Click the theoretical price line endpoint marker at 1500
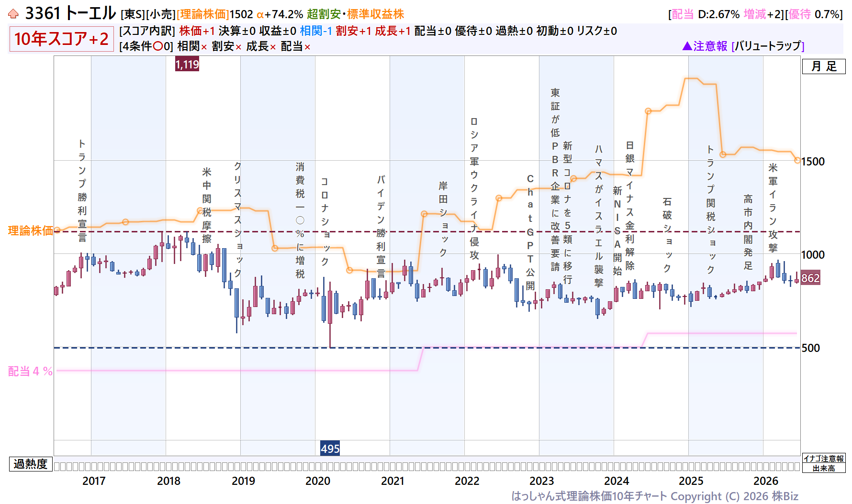The height and width of the screenshot is (504, 852). click(797, 160)
